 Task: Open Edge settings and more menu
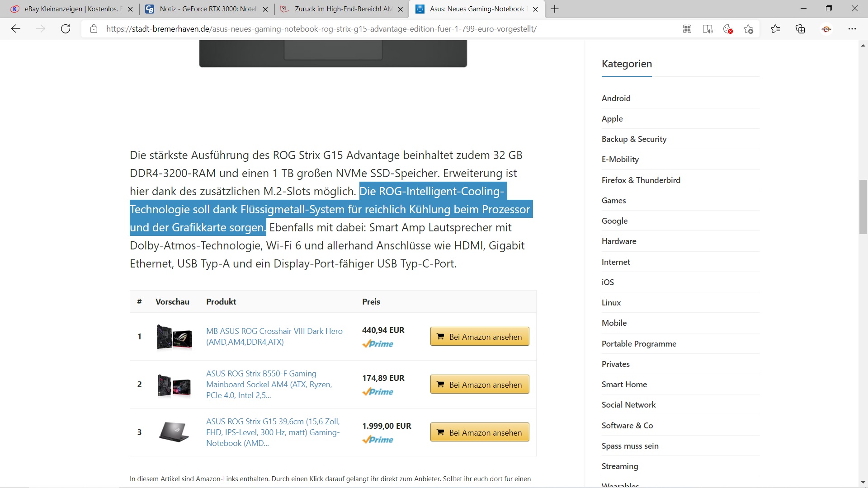pyautogui.click(x=852, y=29)
